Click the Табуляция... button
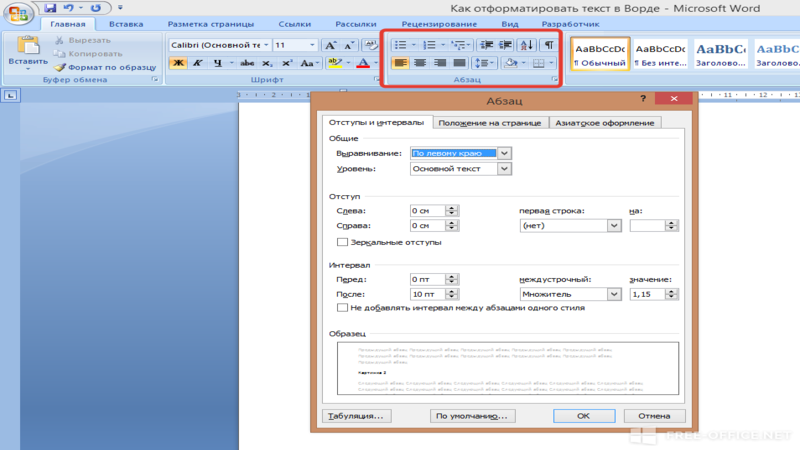This screenshot has height=450, width=800. tap(356, 416)
